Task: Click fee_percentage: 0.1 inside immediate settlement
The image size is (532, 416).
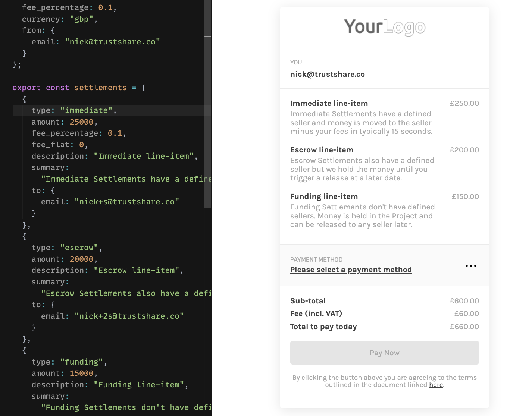Action: pyautogui.click(x=79, y=133)
